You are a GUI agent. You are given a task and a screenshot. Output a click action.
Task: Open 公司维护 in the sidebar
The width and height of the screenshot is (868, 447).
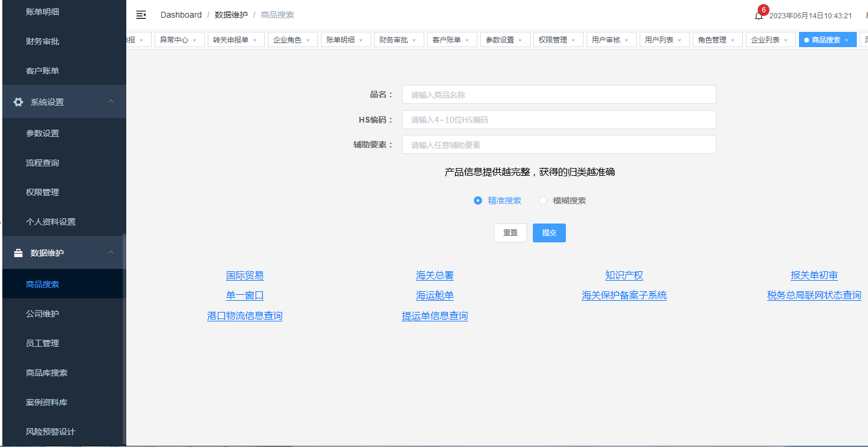(42, 314)
